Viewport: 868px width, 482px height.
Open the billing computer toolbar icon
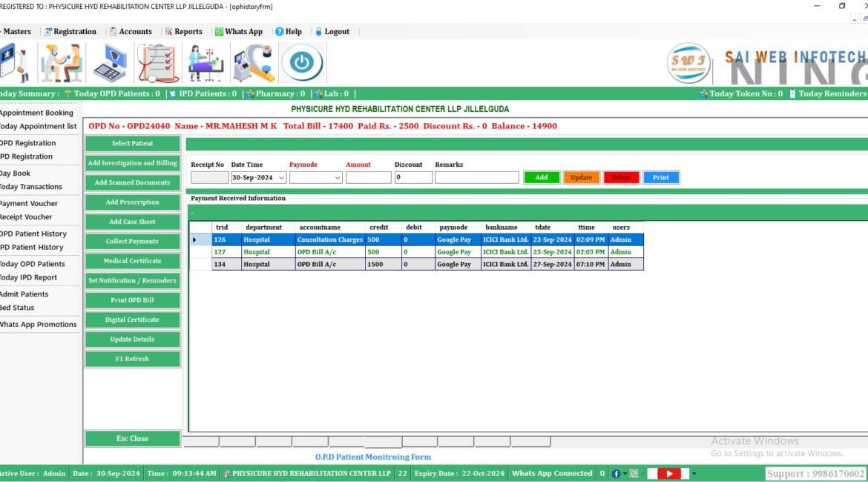click(x=111, y=62)
